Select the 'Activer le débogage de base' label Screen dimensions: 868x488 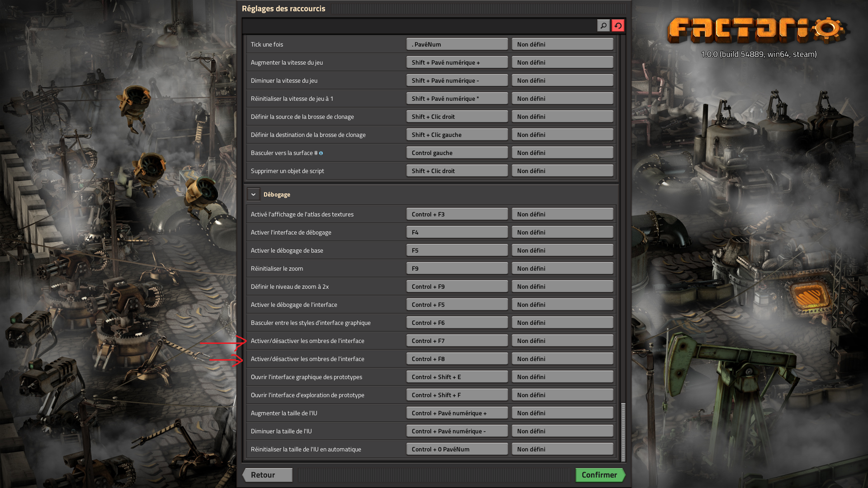287,250
